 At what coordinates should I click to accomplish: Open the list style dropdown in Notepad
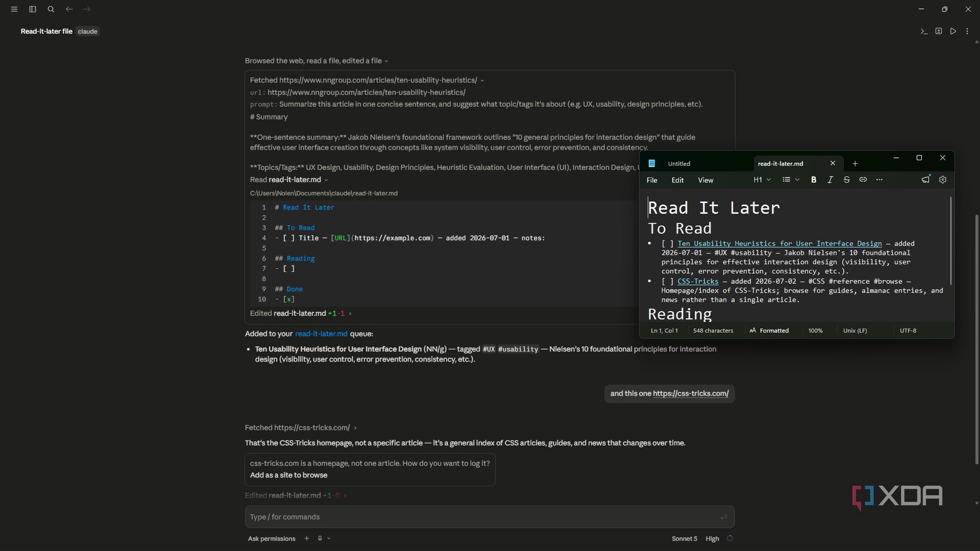point(791,180)
